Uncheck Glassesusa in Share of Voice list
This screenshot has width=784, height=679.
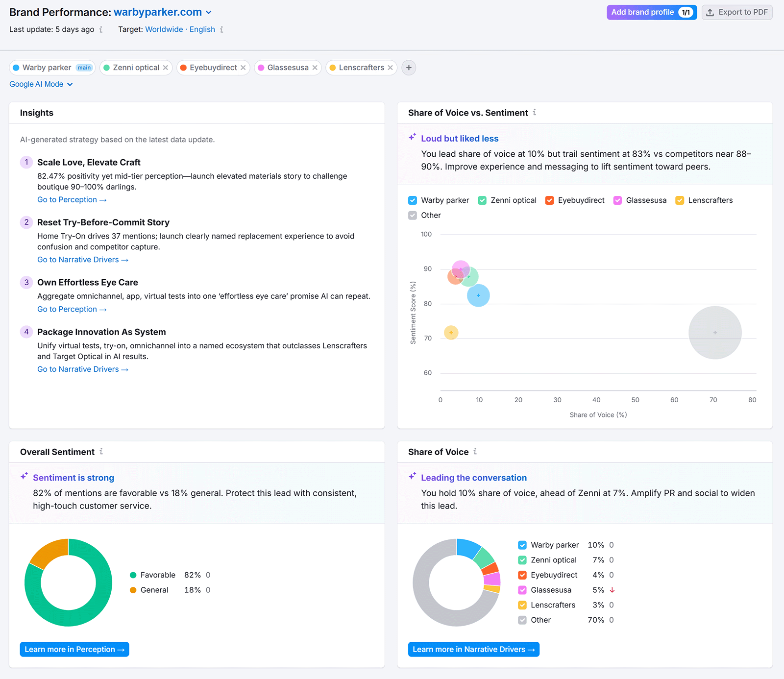(x=522, y=590)
